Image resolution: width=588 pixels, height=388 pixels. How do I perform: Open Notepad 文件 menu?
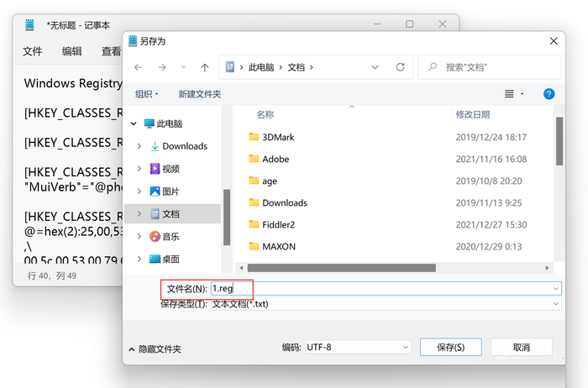pyautogui.click(x=32, y=51)
